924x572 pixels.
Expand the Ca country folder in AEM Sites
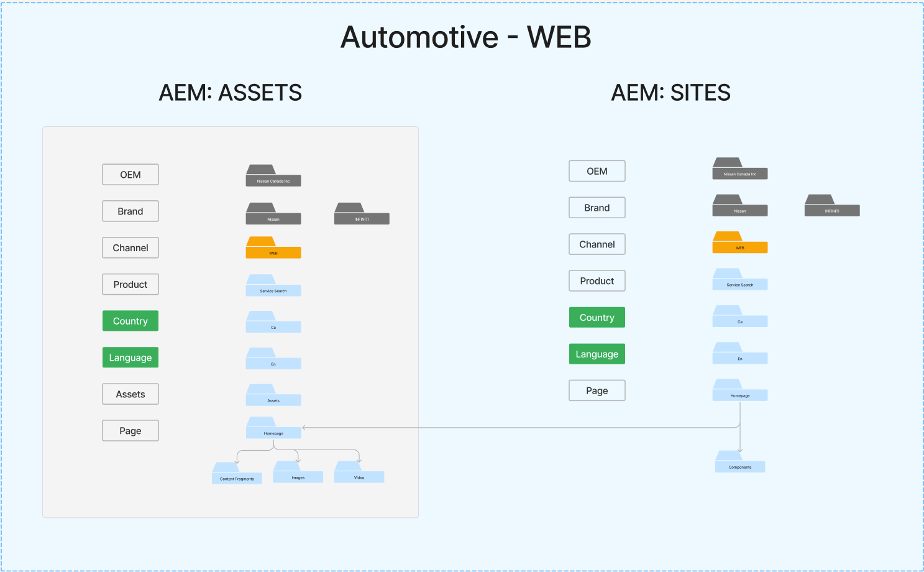click(x=740, y=318)
